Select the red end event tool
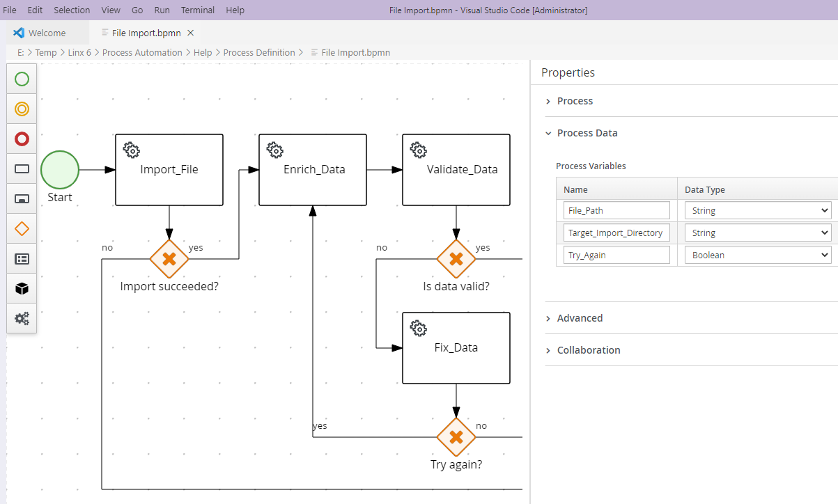This screenshot has width=838, height=504. point(22,139)
